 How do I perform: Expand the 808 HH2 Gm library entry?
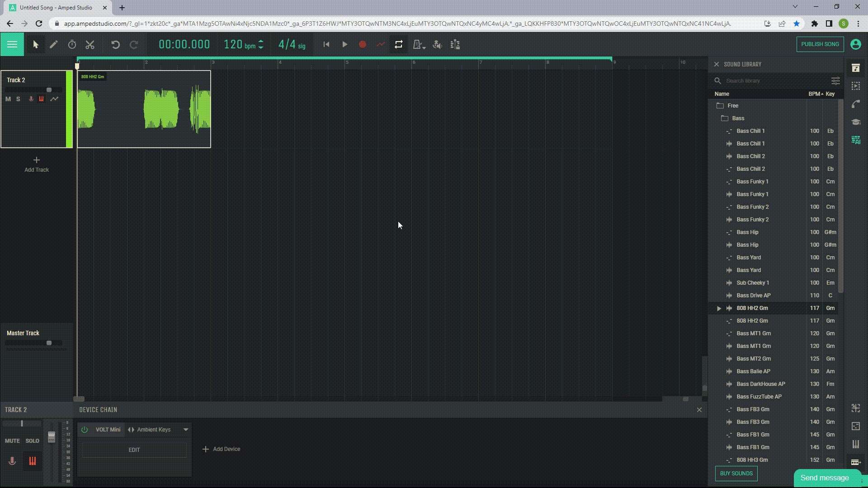coord(719,308)
